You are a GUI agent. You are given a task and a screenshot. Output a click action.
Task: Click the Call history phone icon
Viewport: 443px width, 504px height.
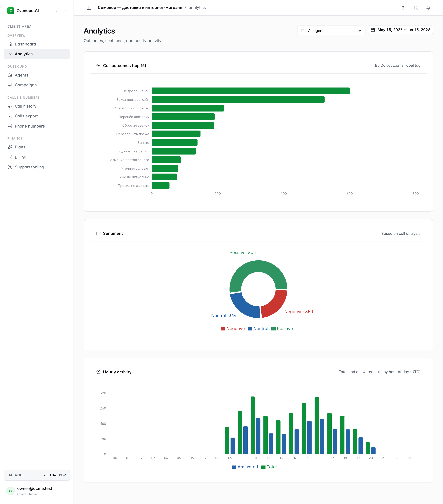tap(10, 106)
